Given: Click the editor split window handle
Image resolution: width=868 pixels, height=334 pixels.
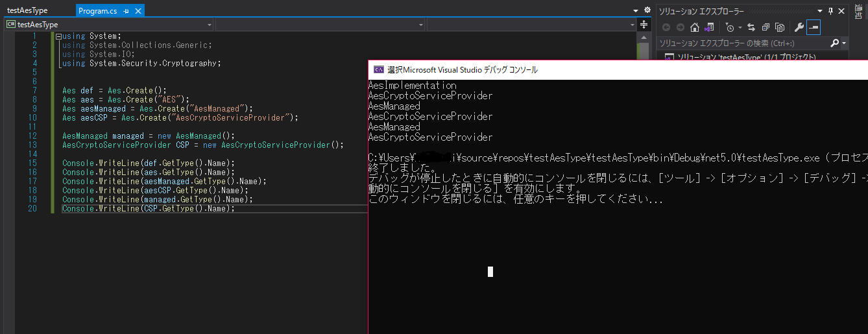Looking at the screenshot, I should pyautogui.click(x=644, y=25).
